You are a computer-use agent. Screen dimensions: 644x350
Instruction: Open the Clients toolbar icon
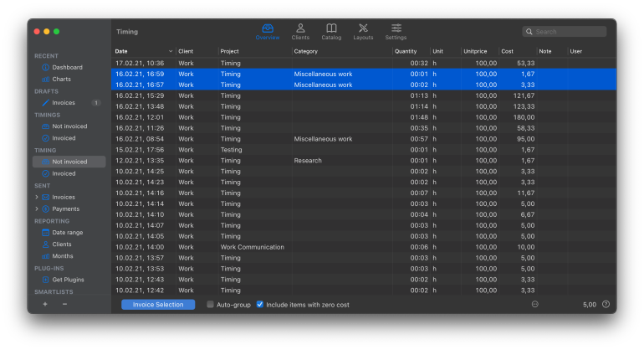click(300, 31)
